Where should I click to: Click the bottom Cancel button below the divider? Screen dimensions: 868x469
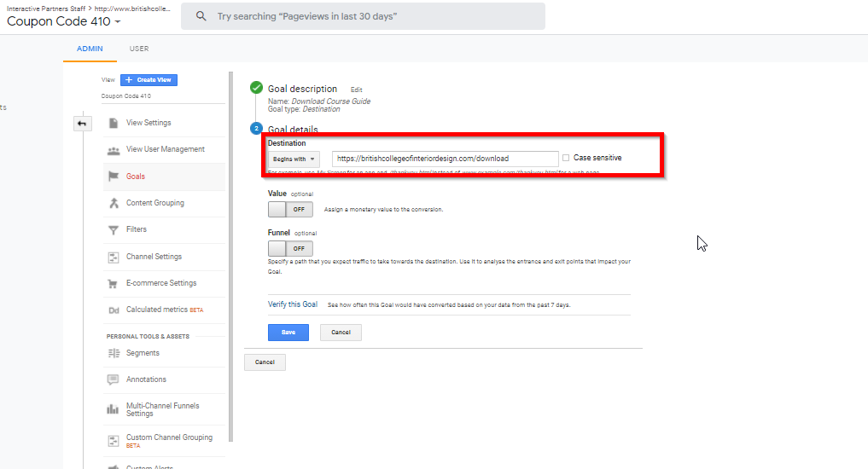click(x=265, y=362)
